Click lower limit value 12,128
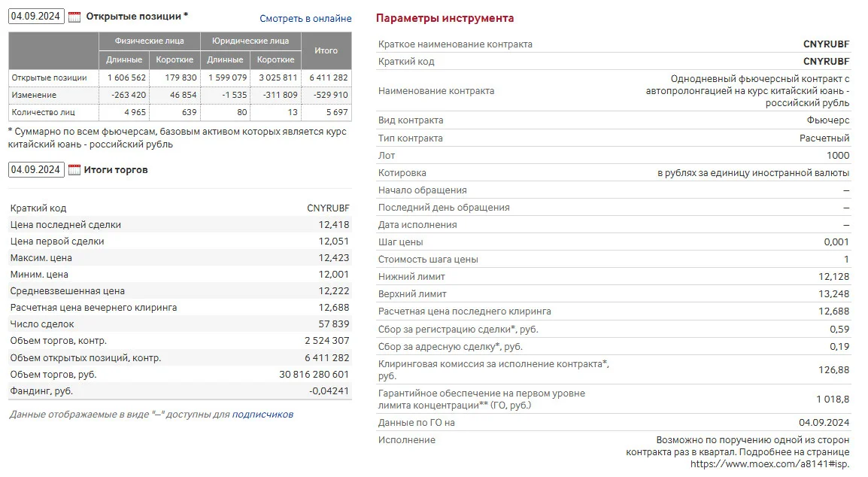This screenshot has height=477, width=868. [x=833, y=276]
